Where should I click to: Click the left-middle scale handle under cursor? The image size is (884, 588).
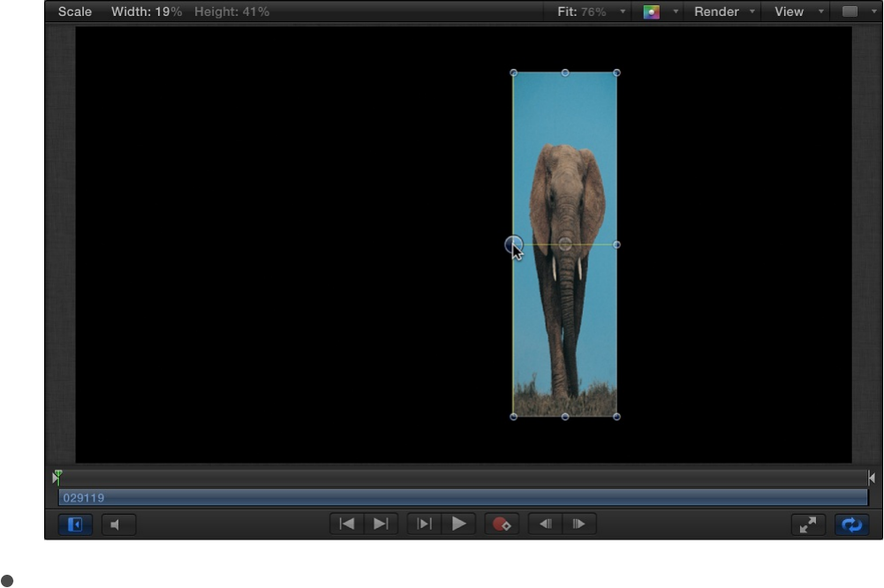click(x=513, y=245)
